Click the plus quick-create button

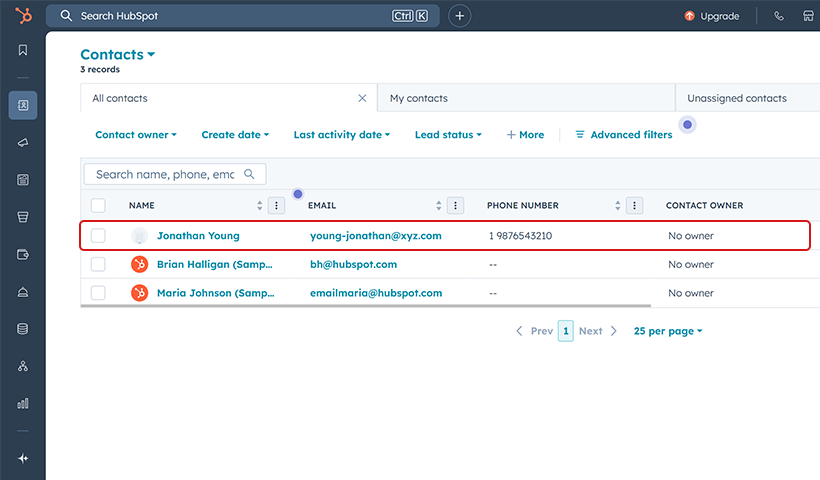(459, 16)
